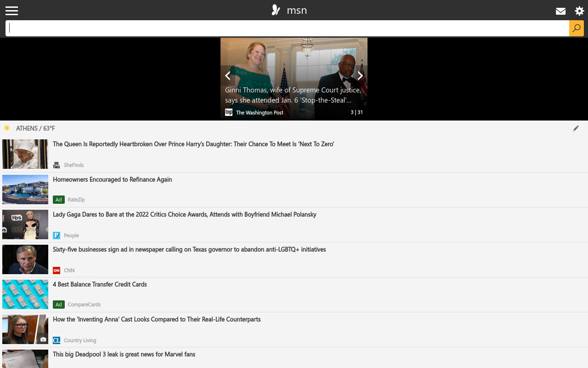Open the credit cards thumbnail image

click(25, 294)
